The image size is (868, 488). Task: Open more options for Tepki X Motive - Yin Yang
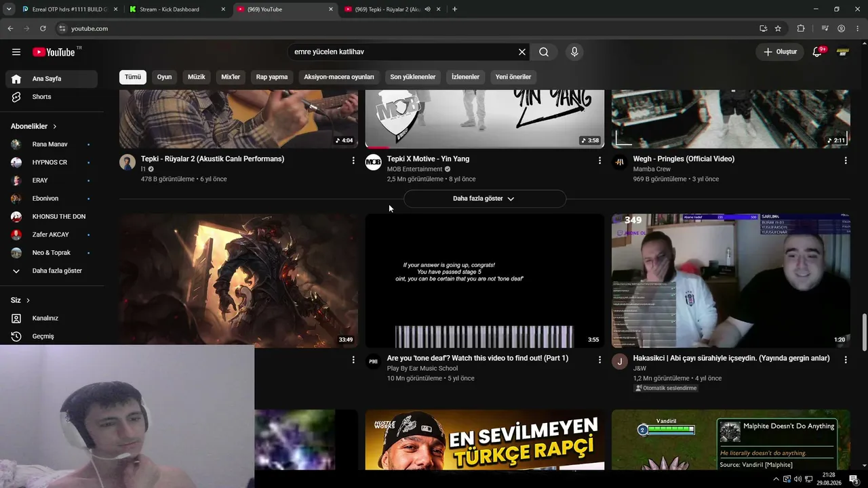click(599, 161)
